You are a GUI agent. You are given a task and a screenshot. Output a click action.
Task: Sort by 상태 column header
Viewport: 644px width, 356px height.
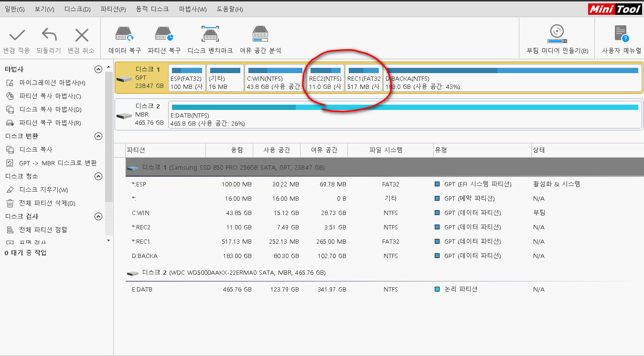point(587,150)
